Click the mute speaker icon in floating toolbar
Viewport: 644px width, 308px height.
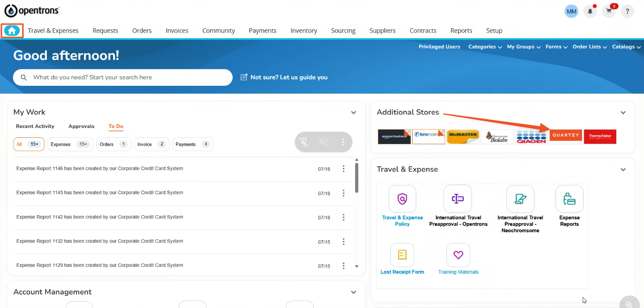pyautogui.click(x=324, y=142)
